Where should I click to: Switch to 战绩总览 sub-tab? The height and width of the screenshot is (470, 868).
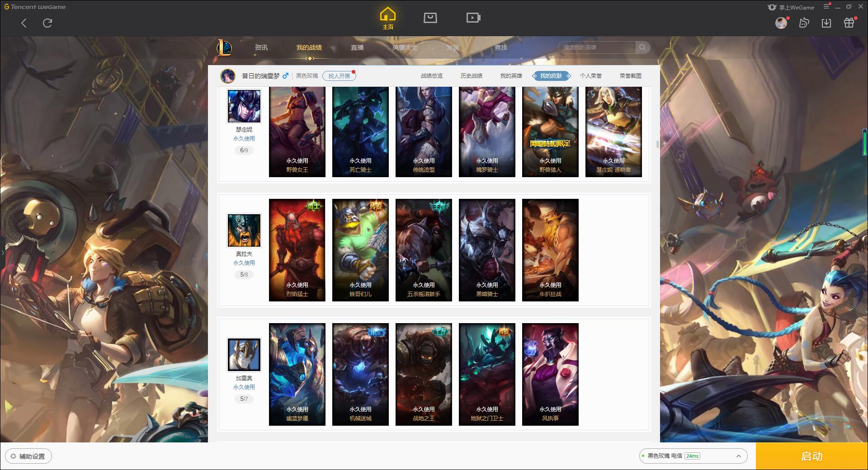432,76
